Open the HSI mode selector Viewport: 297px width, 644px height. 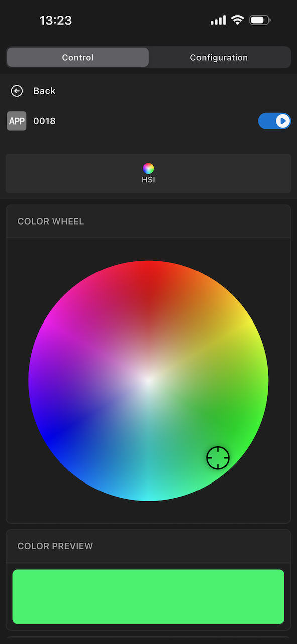148,174
